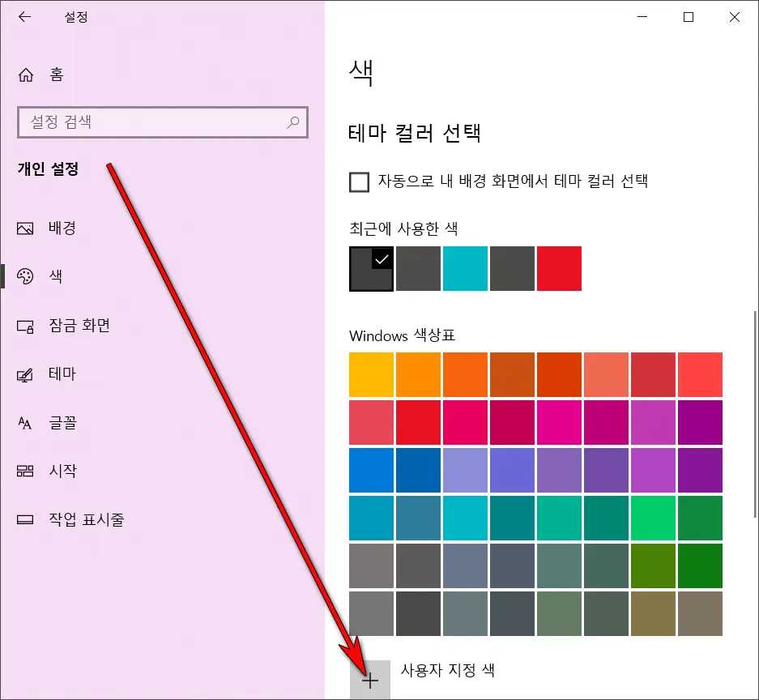Enable automatic accent color from background checkbox
This screenshot has height=700, width=759.
tap(359, 181)
